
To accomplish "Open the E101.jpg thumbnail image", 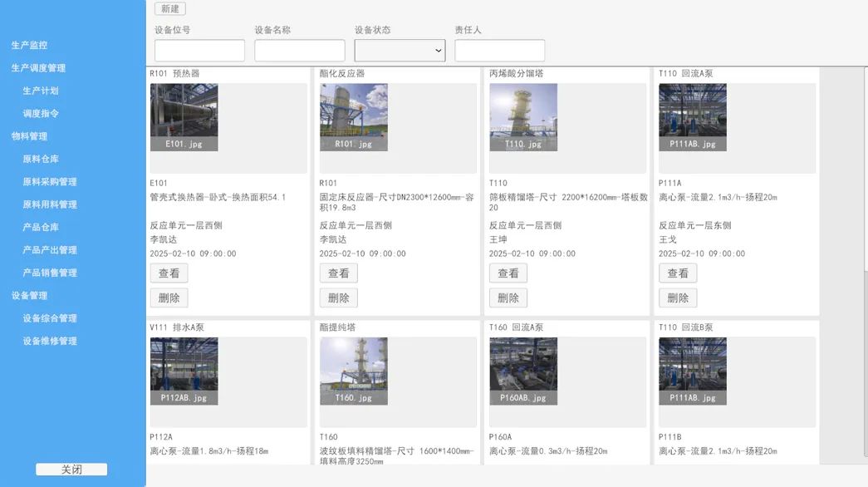I will coord(184,117).
